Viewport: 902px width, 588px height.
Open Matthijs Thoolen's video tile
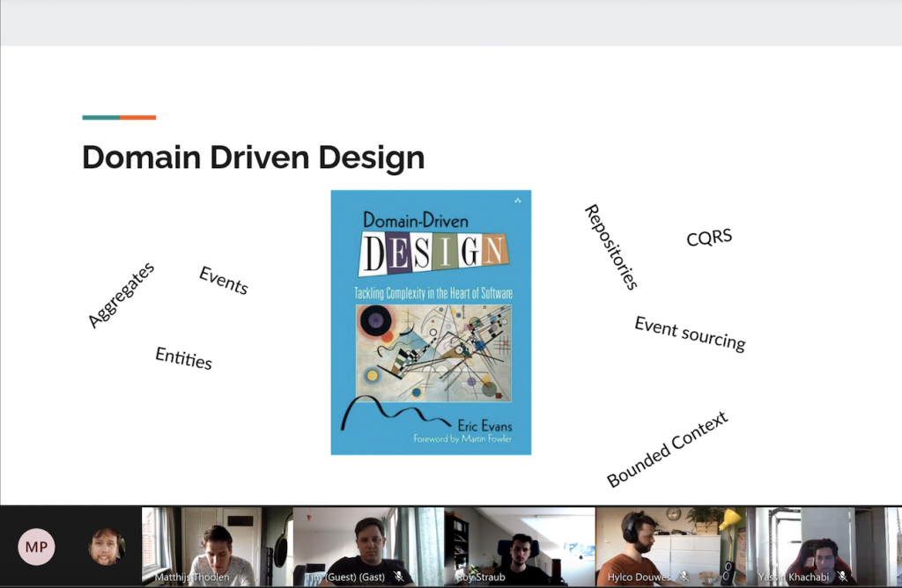click(x=217, y=546)
